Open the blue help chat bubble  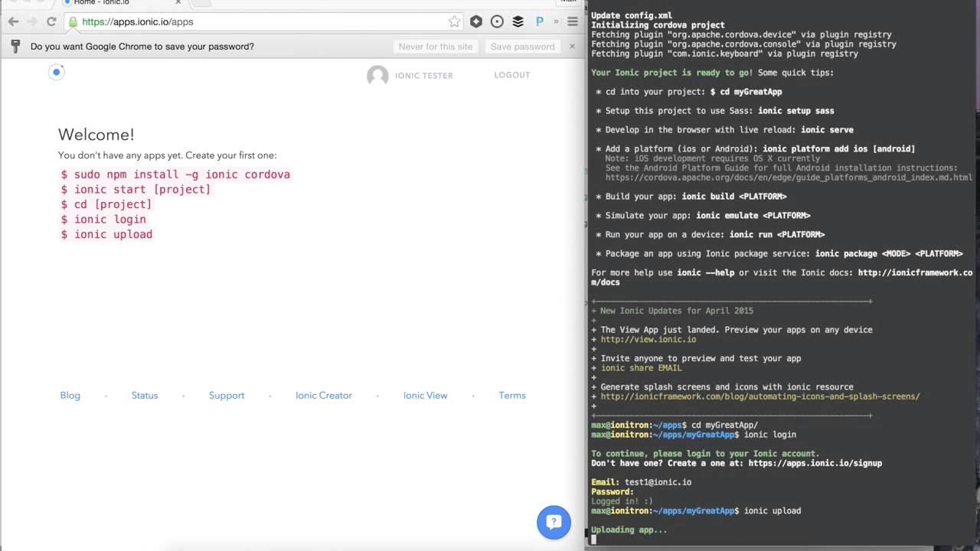554,523
